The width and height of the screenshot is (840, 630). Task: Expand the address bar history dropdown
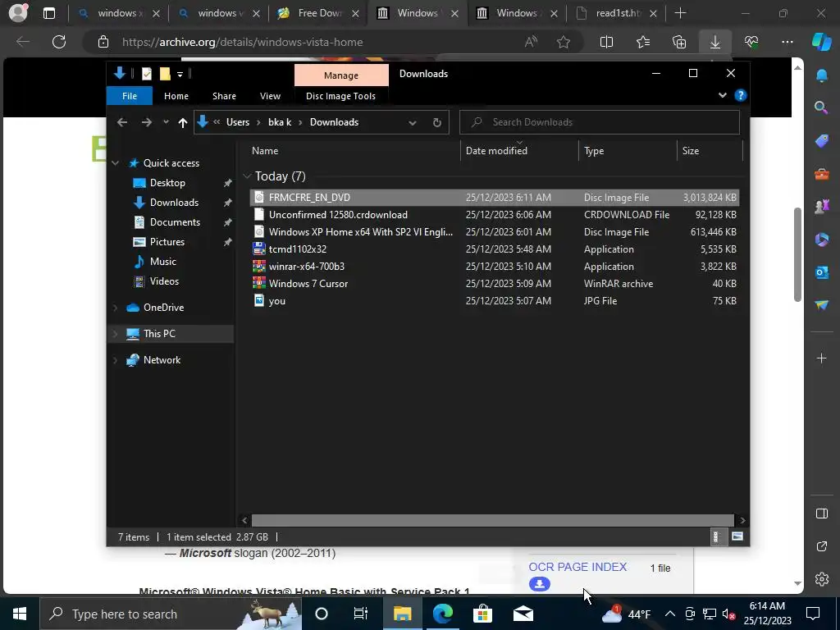pos(413,123)
